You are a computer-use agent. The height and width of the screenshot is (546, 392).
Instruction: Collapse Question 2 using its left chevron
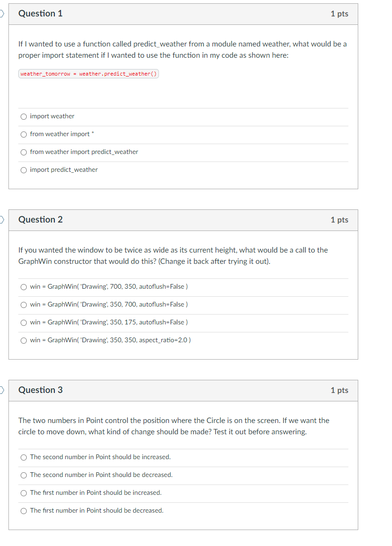pos(1,220)
